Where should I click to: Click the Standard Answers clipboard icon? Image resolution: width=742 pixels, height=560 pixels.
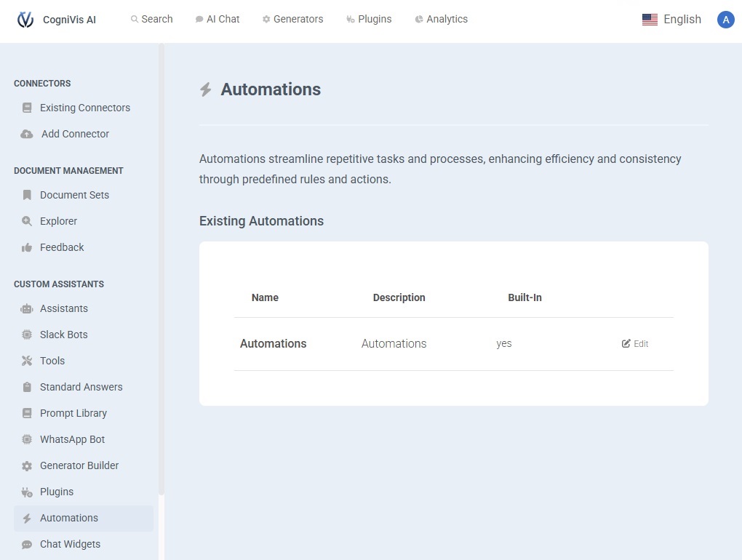27,387
